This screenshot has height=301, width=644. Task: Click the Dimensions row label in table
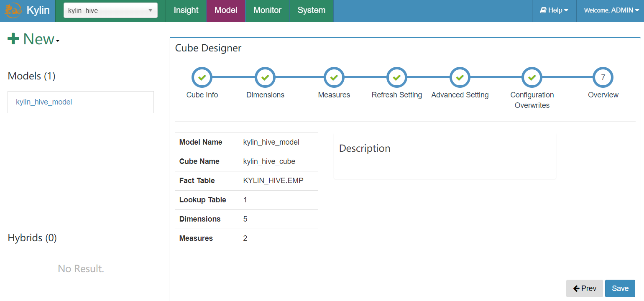[200, 219]
